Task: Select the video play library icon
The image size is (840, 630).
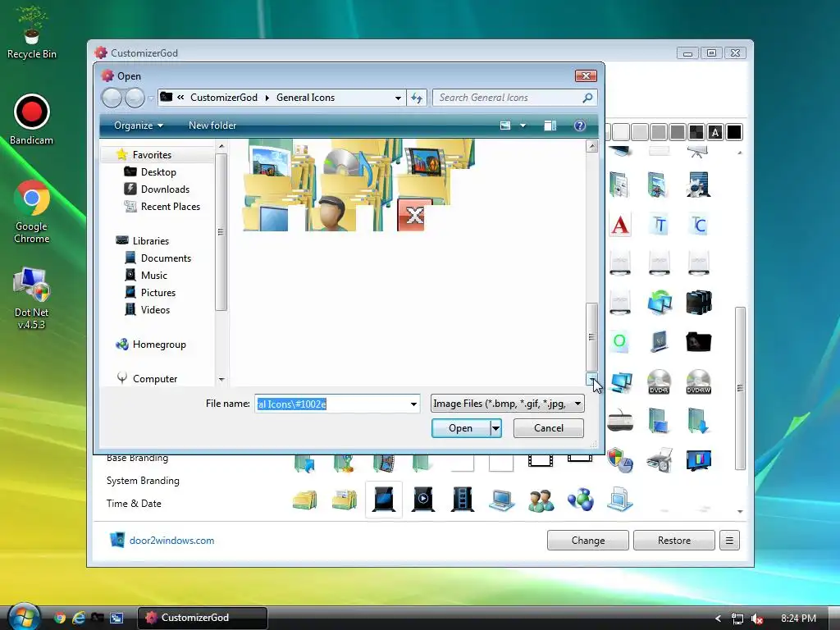Action: coord(422,499)
